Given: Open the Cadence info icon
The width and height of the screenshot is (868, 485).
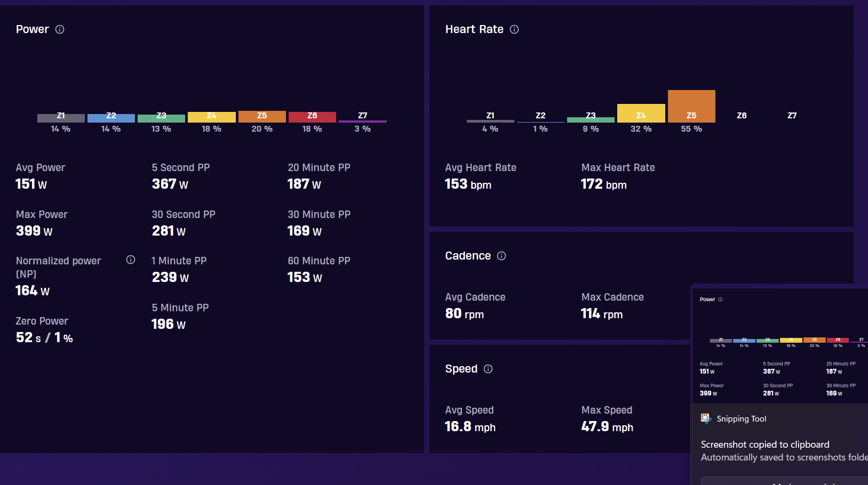Looking at the screenshot, I should 501,256.
